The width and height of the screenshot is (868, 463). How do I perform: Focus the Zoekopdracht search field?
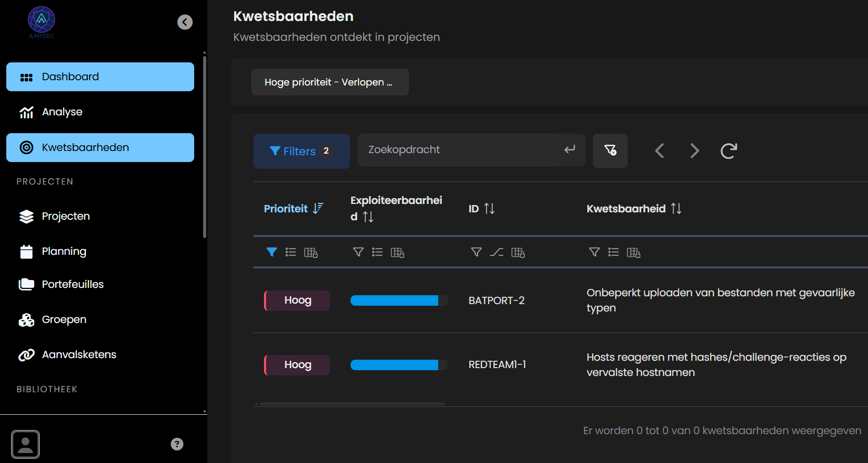[x=456, y=150]
